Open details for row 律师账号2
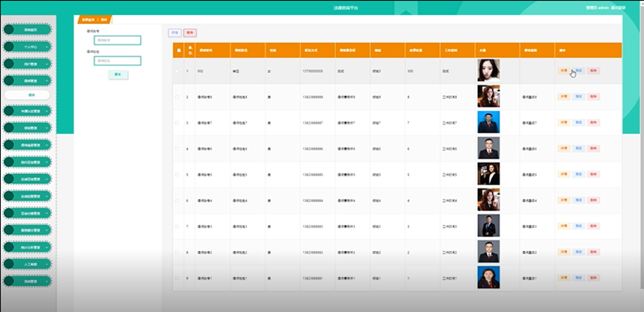 [x=564, y=252]
